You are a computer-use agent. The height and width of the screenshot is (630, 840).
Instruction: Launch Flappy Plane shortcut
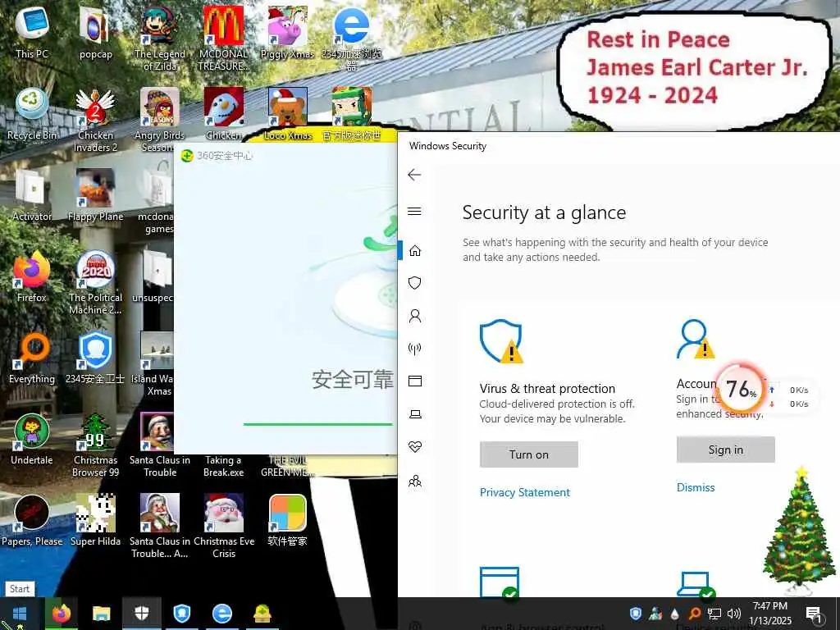(95, 195)
